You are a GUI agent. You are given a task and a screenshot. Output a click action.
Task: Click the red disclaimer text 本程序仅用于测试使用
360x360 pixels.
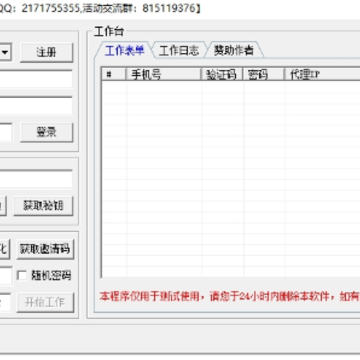tap(150, 296)
